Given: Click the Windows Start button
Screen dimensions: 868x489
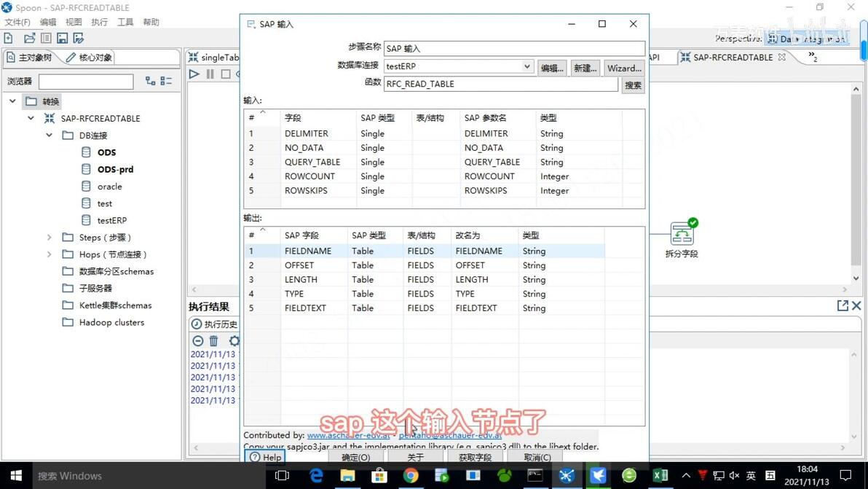Looking at the screenshot, I should tap(16, 476).
